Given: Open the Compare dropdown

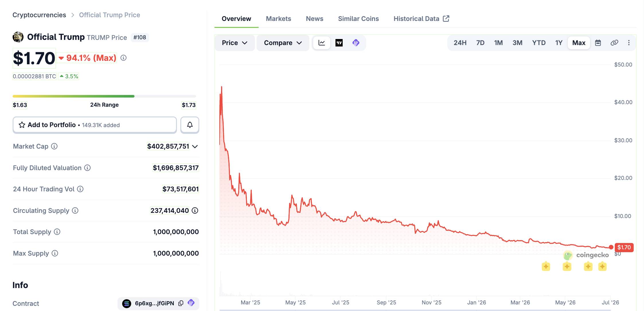Looking at the screenshot, I should [283, 43].
